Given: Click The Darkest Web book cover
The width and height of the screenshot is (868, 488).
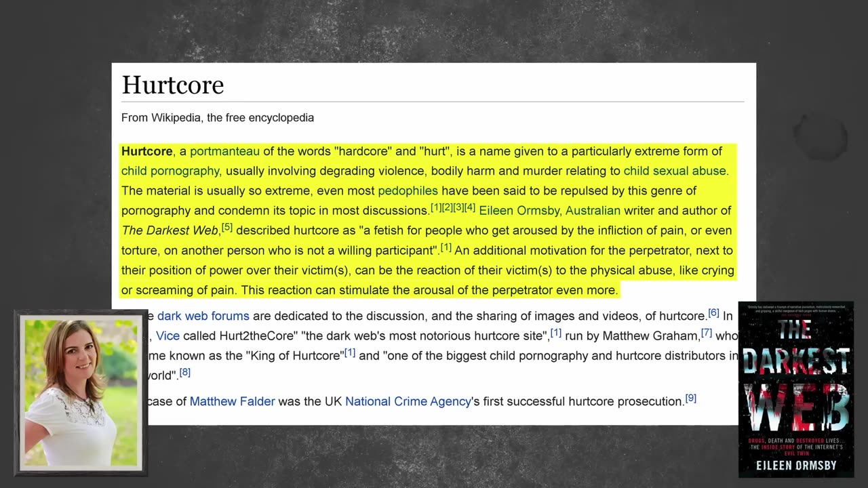Looking at the screenshot, I should 796,390.
